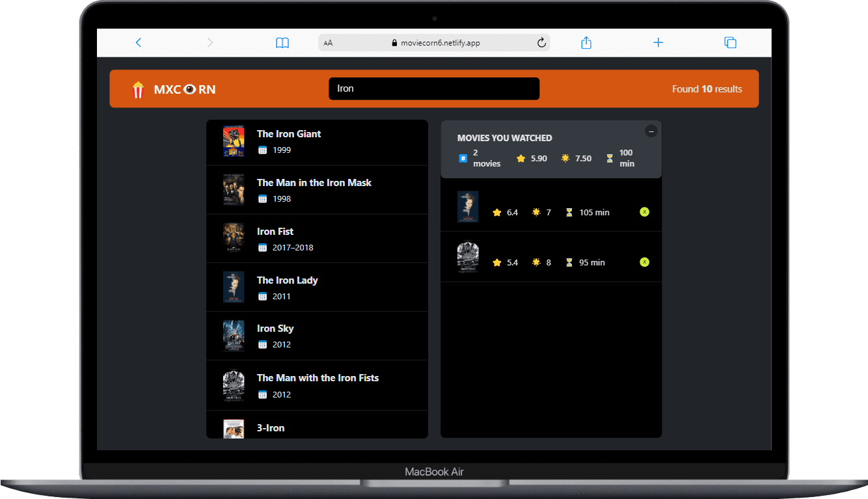Click the star icon showing average 5.90

521,158
